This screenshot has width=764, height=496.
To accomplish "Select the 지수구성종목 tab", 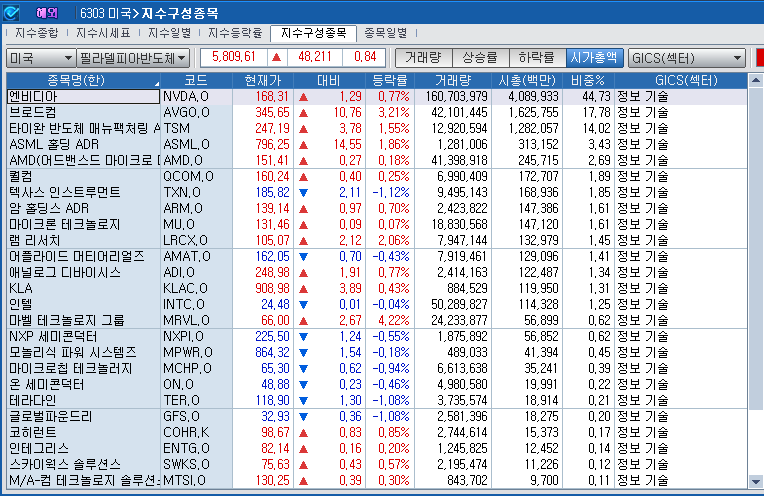I will (x=313, y=33).
